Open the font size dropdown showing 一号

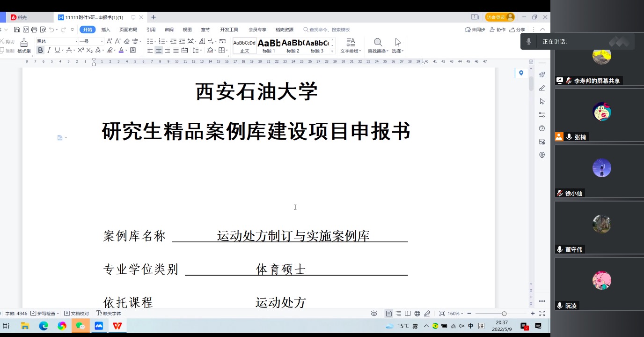[91, 41]
